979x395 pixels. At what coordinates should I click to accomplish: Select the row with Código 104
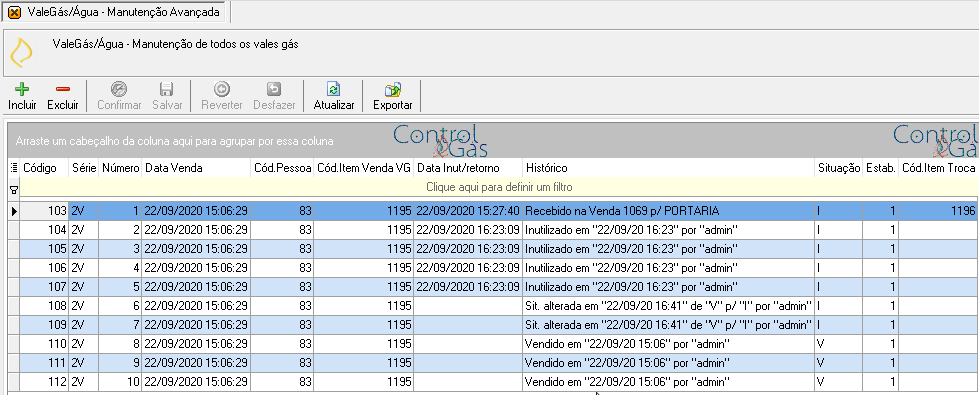tap(493, 230)
